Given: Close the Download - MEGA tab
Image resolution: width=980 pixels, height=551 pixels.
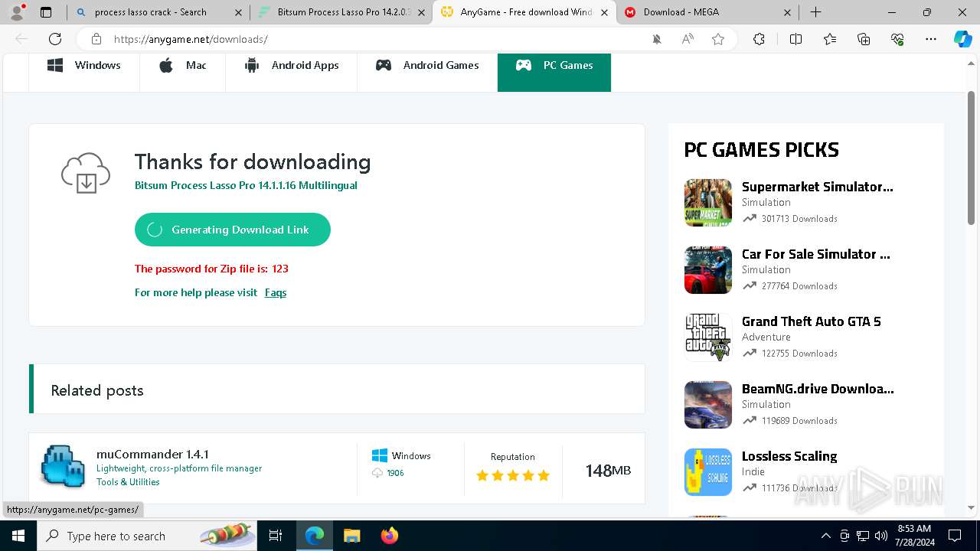Looking at the screenshot, I should coord(787,12).
